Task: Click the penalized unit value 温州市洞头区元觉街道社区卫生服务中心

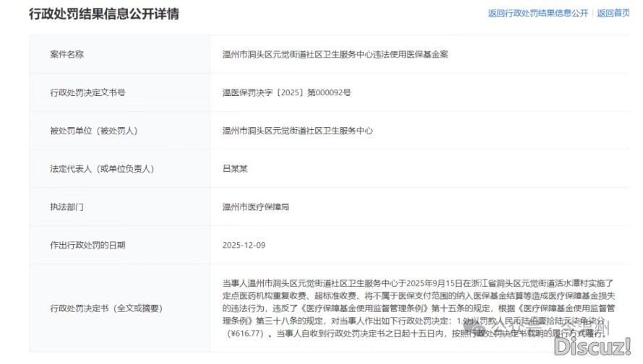Action: tap(297, 131)
